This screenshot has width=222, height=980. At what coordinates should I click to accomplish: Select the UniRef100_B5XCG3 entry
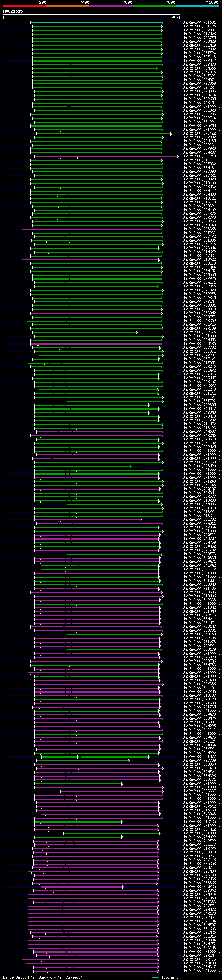[199, 462]
